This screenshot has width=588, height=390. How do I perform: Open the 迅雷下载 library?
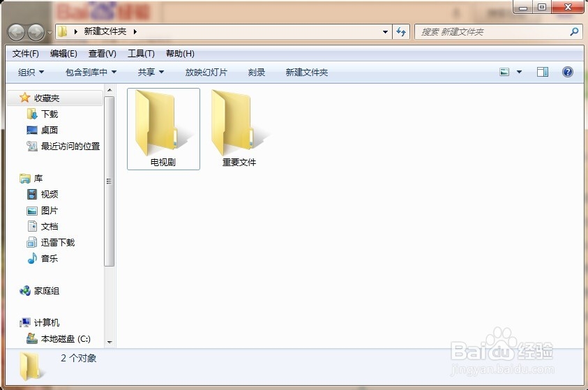58,243
